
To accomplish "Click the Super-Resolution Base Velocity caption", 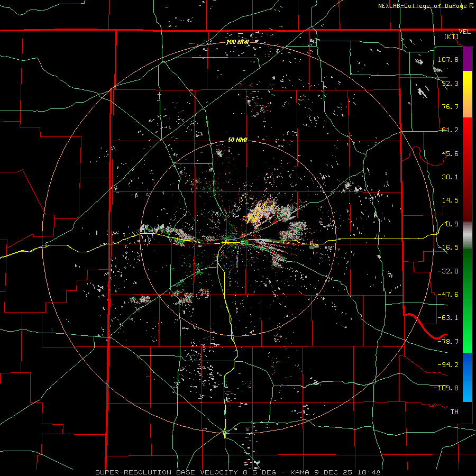I will (237, 472).
